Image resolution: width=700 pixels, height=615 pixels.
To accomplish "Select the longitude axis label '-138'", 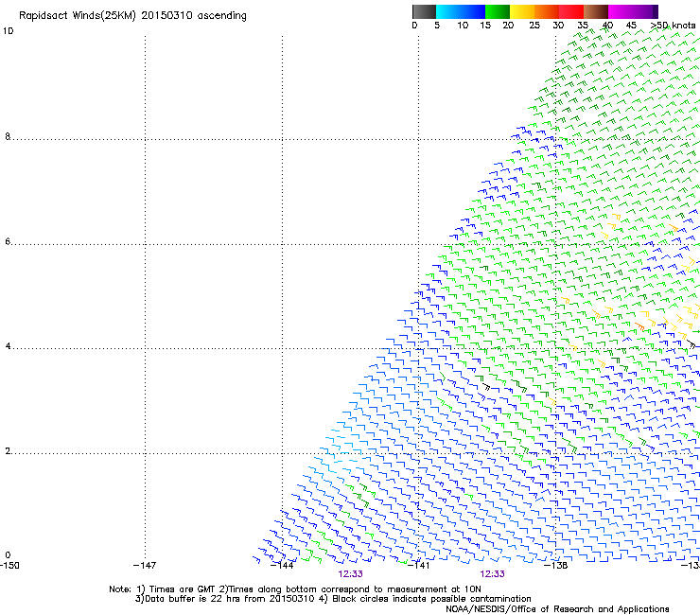I will [556, 566].
